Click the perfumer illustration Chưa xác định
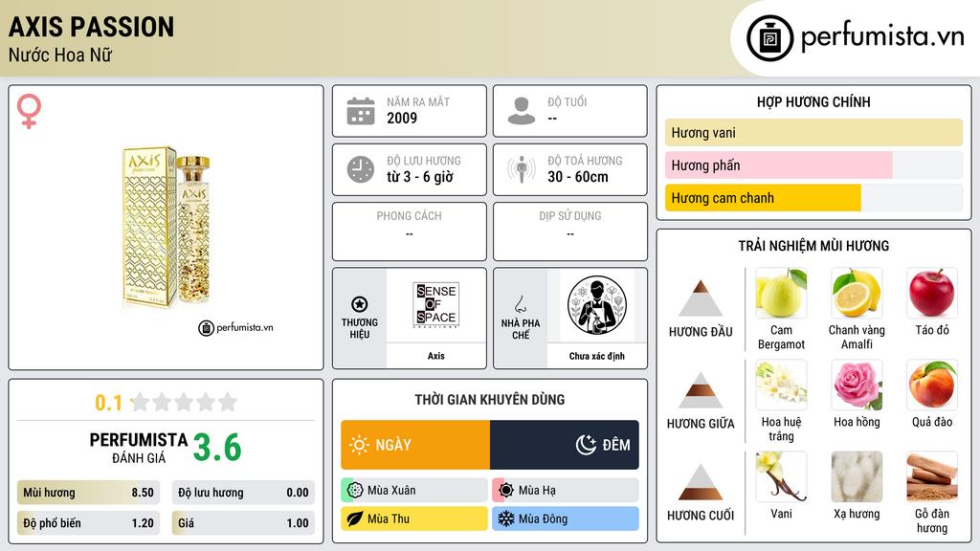Image resolution: width=980 pixels, height=551 pixels. tap(597, 305)
